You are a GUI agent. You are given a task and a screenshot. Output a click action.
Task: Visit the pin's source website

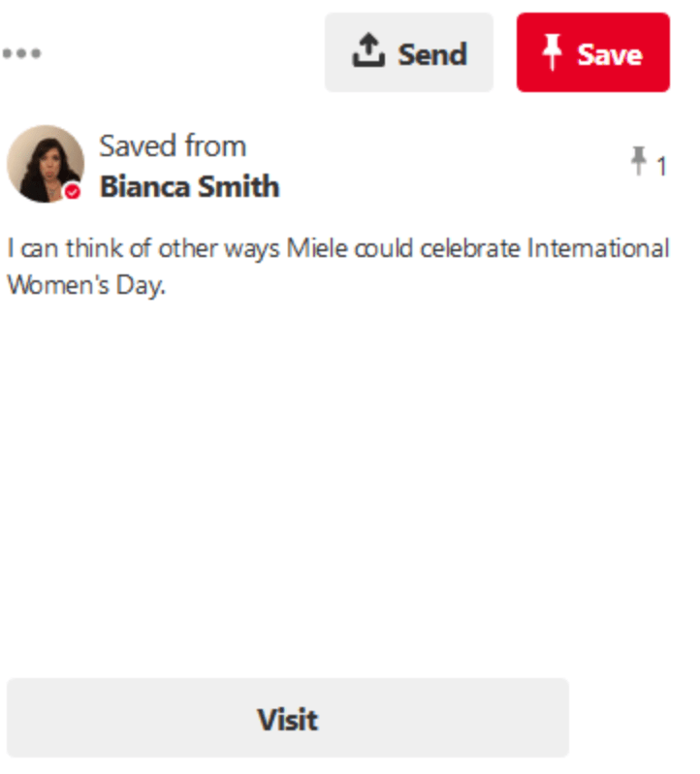(x=287, y=719)
